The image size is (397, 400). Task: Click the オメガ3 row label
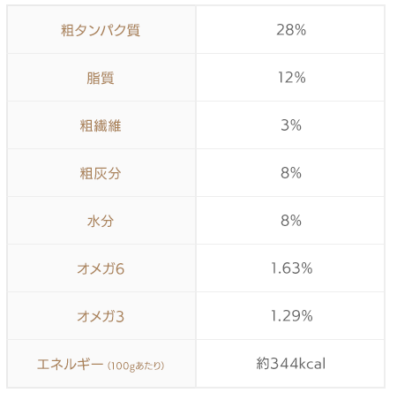tap(101, 316)
